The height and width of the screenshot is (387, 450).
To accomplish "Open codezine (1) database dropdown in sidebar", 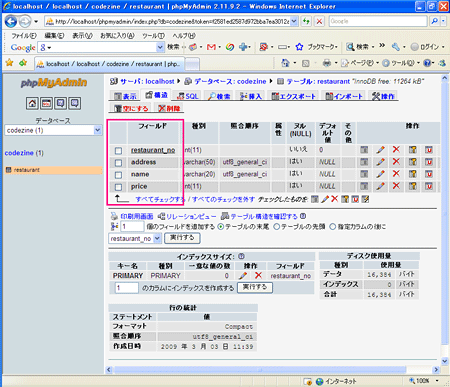I will click(x=53, y=130).
